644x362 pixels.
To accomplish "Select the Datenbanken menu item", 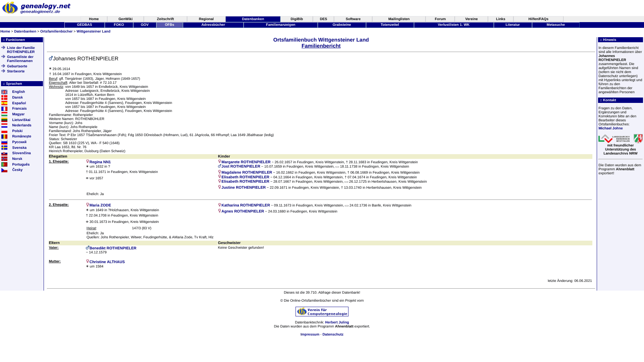I will (x=253, y=19).
